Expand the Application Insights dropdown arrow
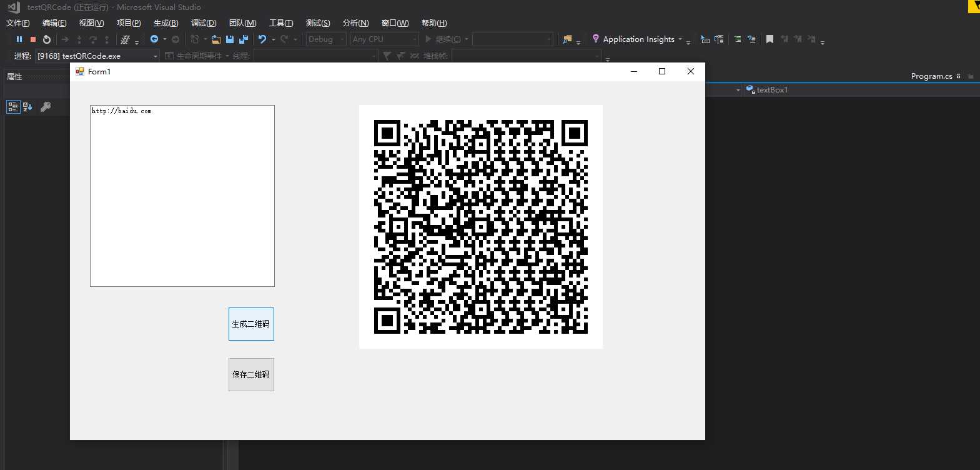980x470 pixels. [680, 39]
